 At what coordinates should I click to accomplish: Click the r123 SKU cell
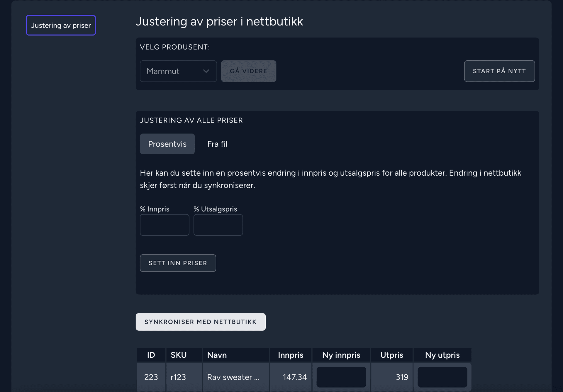[178, 377]
